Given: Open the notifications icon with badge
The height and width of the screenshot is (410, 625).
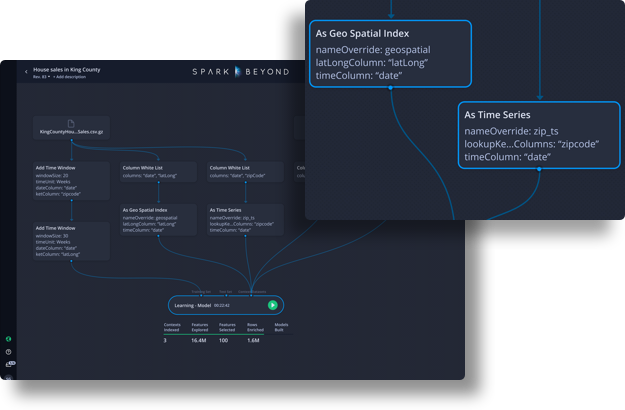Looking at the screenshot, I should (10, 364).
